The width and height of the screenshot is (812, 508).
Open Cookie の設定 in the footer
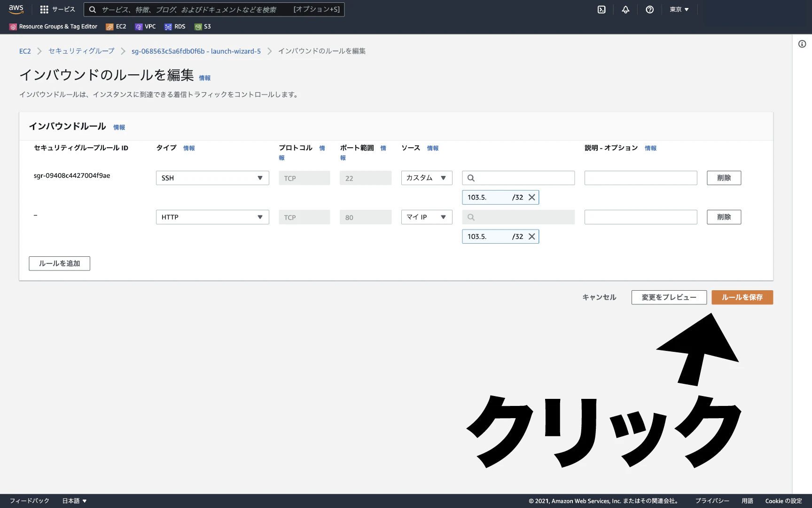tap(783, 501)
